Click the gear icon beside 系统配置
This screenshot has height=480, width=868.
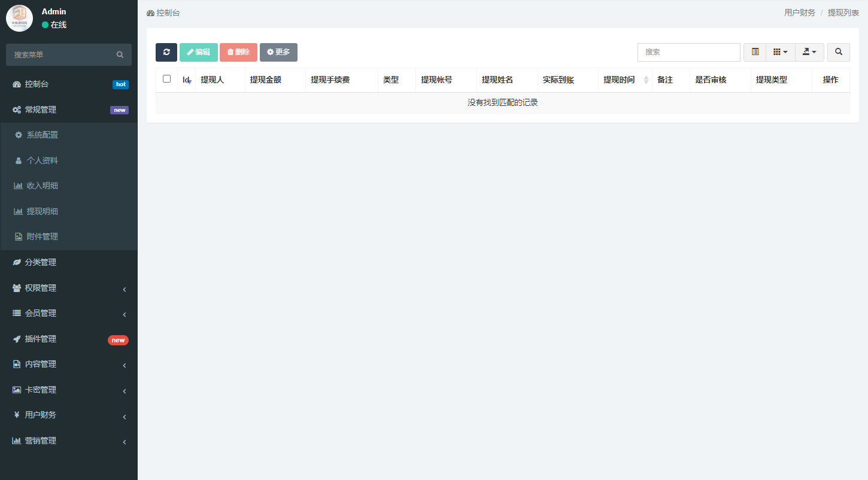tap(19, 135)
